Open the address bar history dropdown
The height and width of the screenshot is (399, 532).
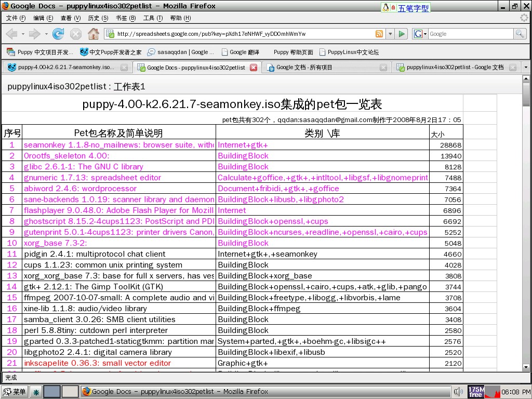(x=390, y=34)
